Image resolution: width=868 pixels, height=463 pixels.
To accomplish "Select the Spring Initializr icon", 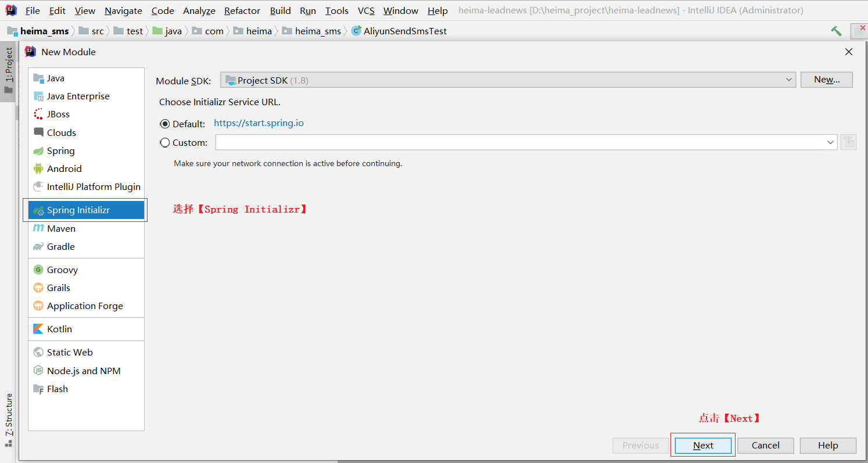I will (x=38, y=210).
